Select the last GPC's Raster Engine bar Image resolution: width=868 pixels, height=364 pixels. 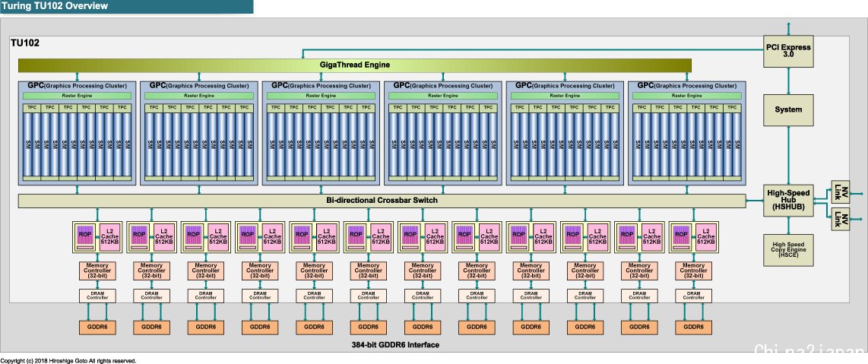pos(687,96)
